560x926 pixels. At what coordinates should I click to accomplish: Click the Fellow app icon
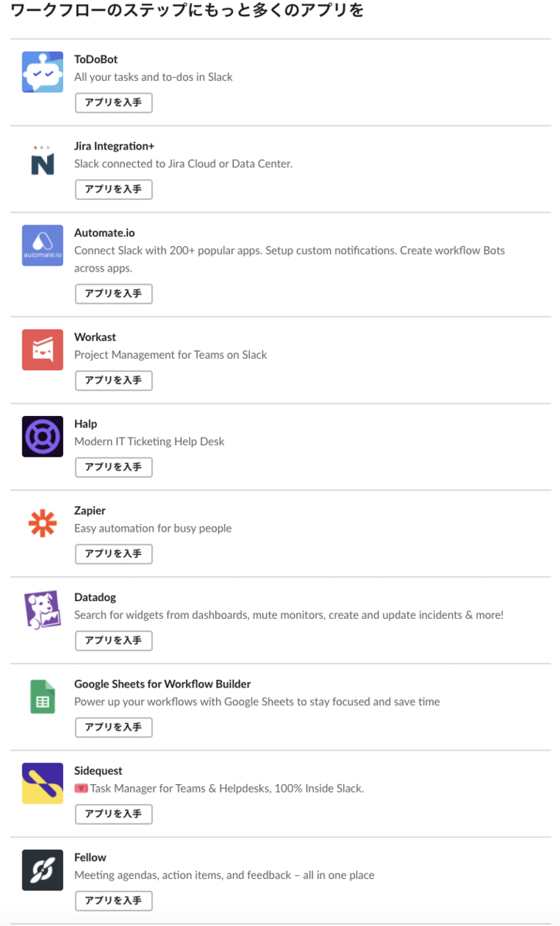42,870
